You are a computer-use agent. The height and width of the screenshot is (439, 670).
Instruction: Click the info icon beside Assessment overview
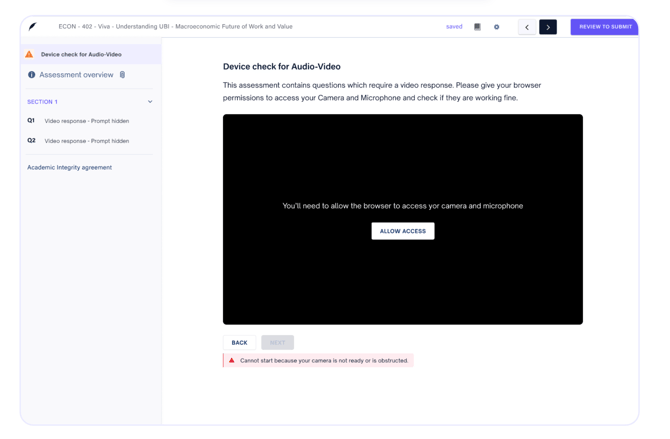click(31, 75)
